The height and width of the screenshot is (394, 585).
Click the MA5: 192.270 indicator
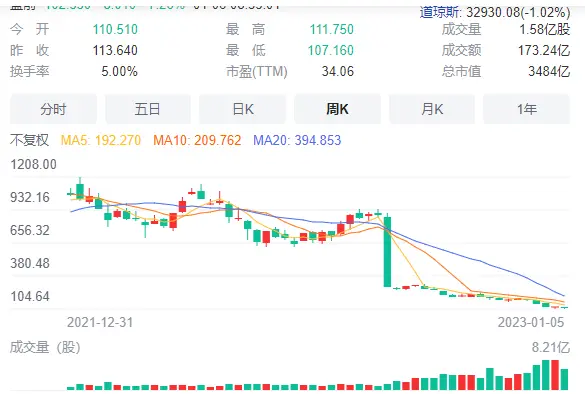point(101,140)
